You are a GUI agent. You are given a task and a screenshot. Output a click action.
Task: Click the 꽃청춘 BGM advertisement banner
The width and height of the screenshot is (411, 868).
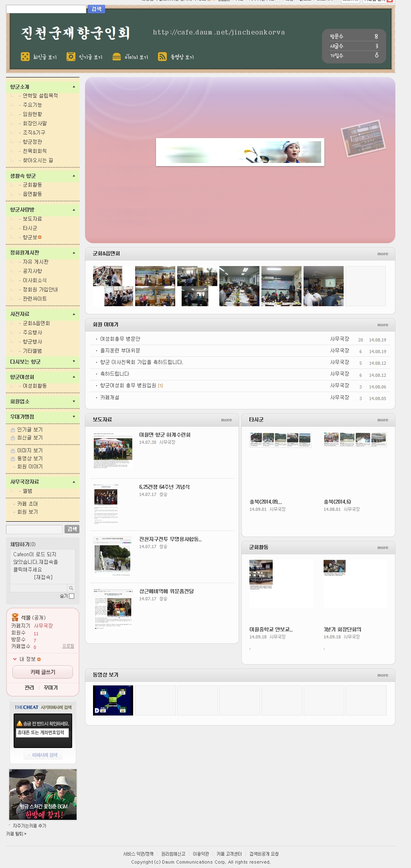tap(43, 794)
